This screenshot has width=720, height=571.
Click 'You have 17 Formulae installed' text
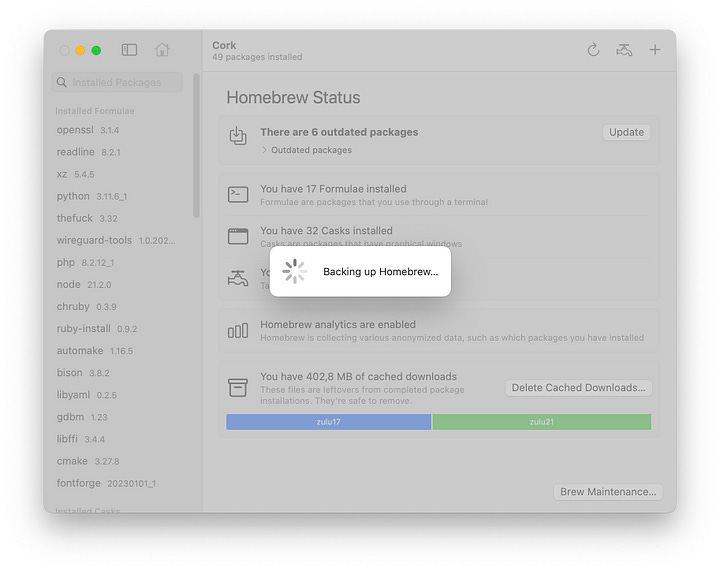click(333, 189)
